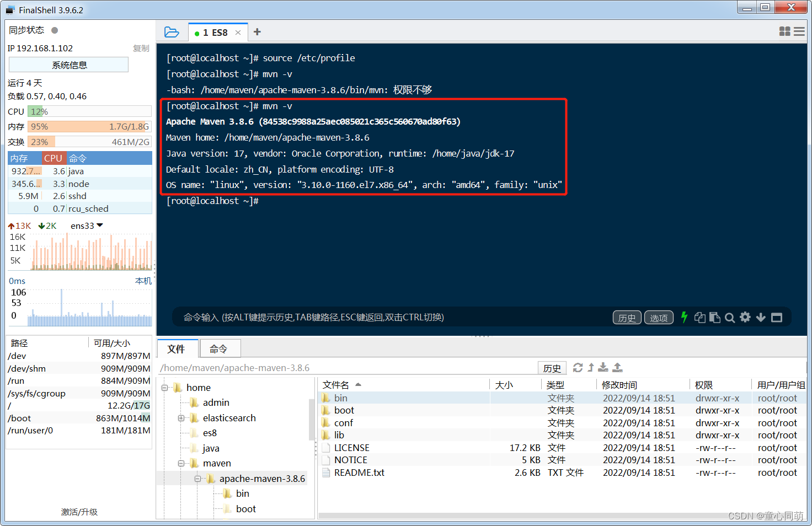Screen dimensions: 812x526
Task: Click the /boot disk usage row
Action: tap(79, 418)
